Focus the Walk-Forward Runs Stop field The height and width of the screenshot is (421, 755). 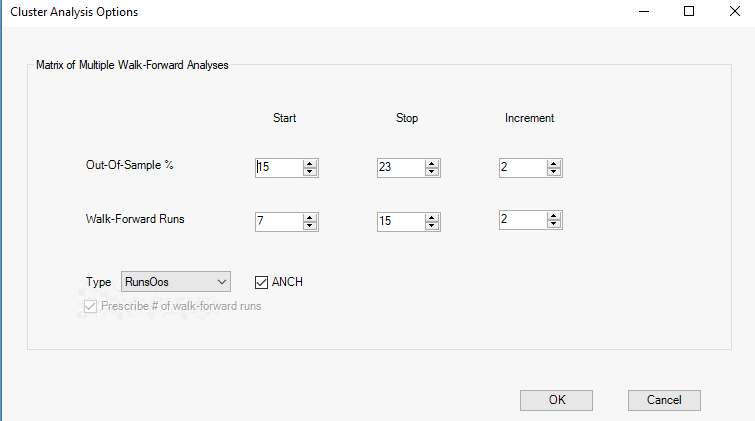point(400,221)
